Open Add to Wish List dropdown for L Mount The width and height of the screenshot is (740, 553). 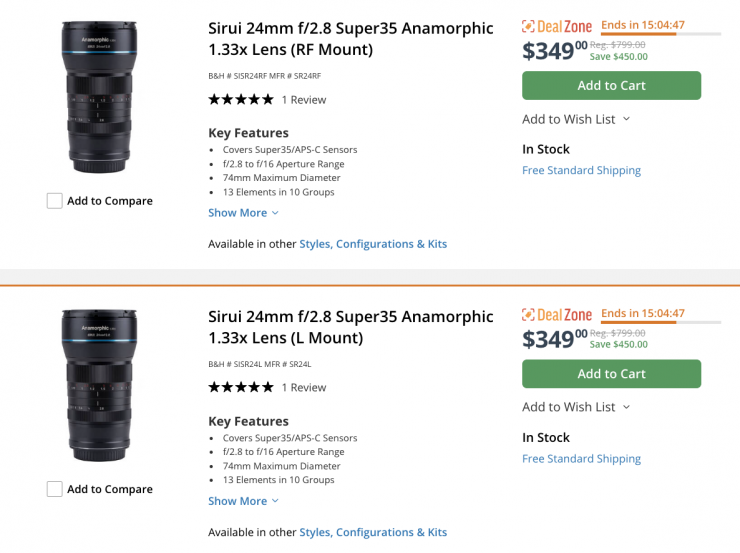coord(576,407)
